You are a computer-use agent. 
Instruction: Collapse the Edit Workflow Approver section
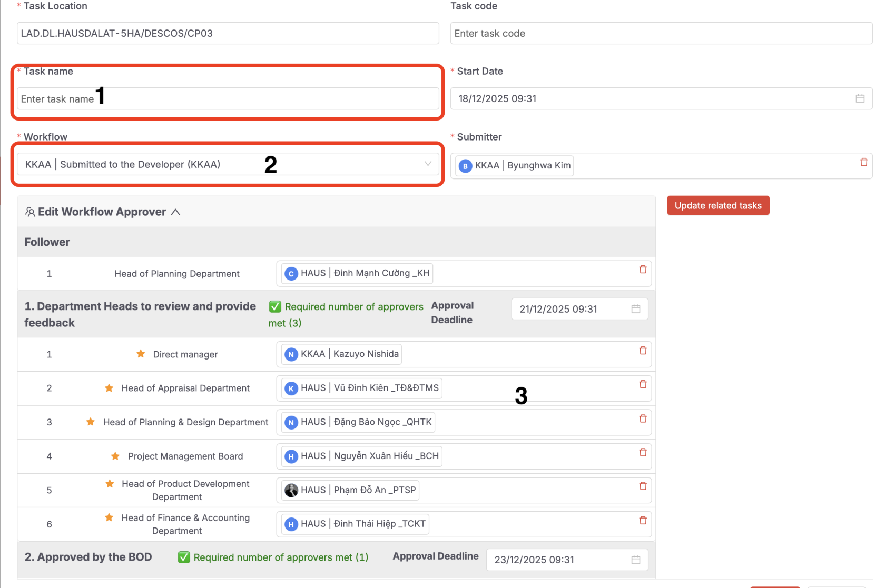click(175, 212)
